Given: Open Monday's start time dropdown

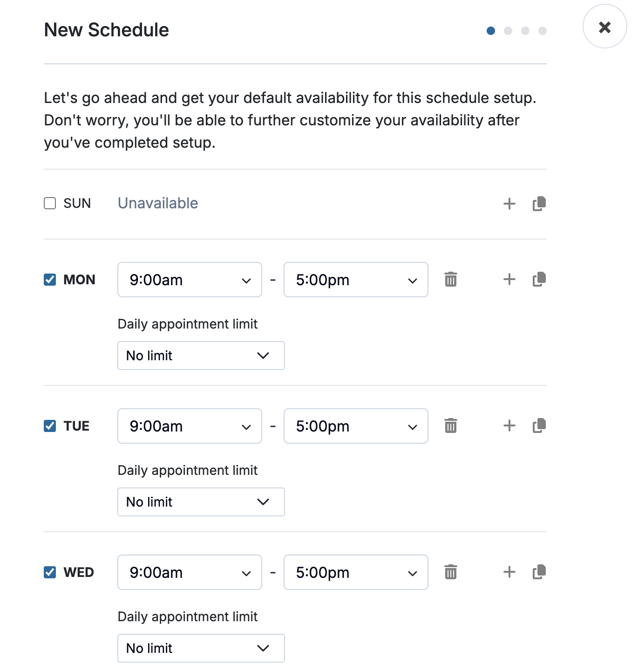Looking at the screenshot, I should click(190, 280).
